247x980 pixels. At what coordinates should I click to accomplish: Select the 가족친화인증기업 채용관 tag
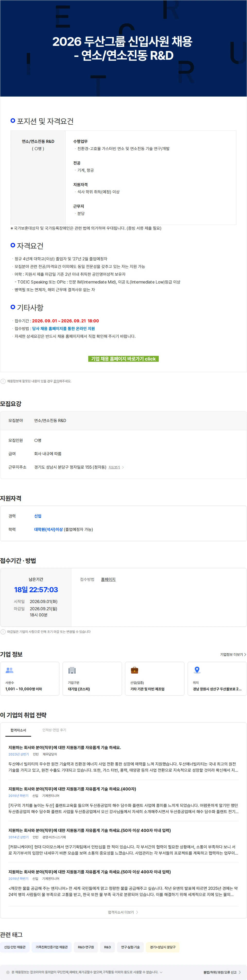coord(52,947)
